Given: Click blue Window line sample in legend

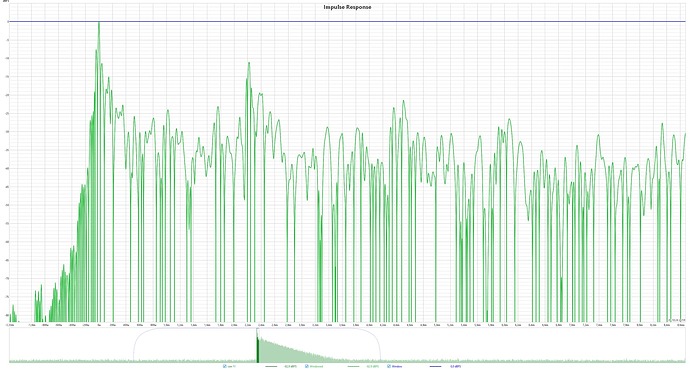Looking at the screenshot, I should pyautogui.click(x=435, y=366).
